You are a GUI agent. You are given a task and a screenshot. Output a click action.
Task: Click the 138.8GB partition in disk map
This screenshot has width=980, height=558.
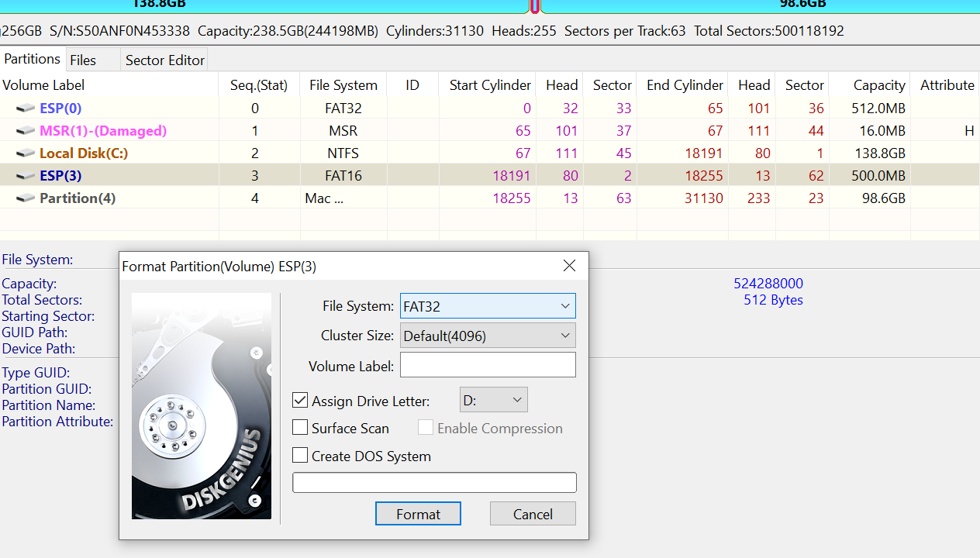(x=264, y=6)
